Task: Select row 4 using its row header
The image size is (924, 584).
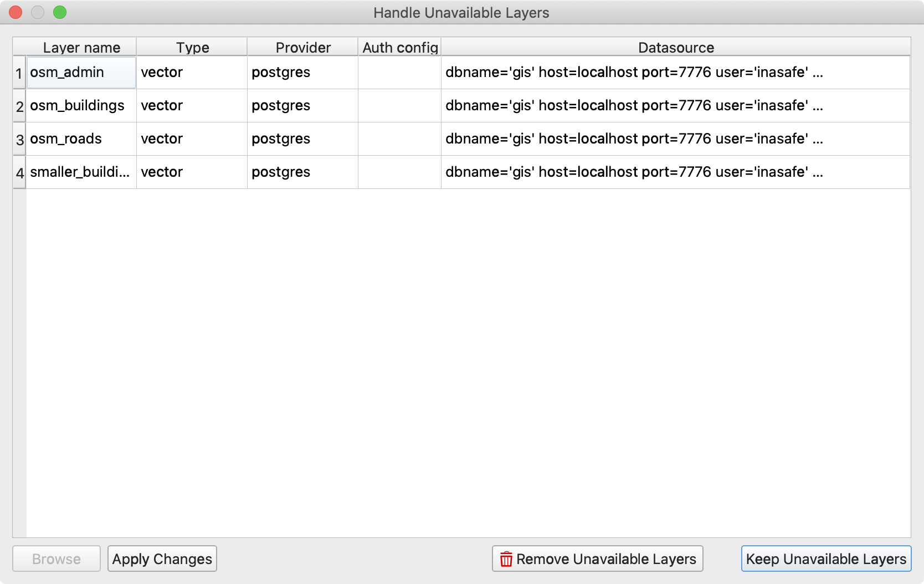Action: click(19, 173)
